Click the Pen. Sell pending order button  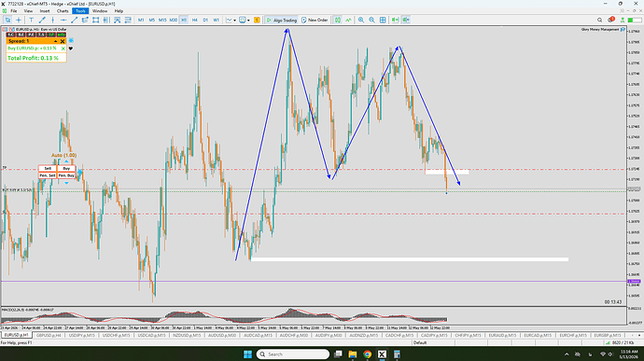(48, 175)
